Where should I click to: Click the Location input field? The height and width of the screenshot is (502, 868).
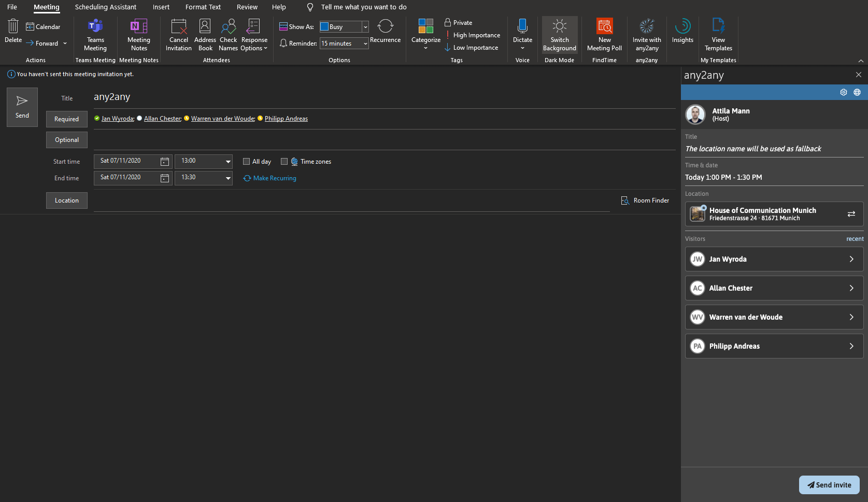pyautogui.click(x=311, y=200)
